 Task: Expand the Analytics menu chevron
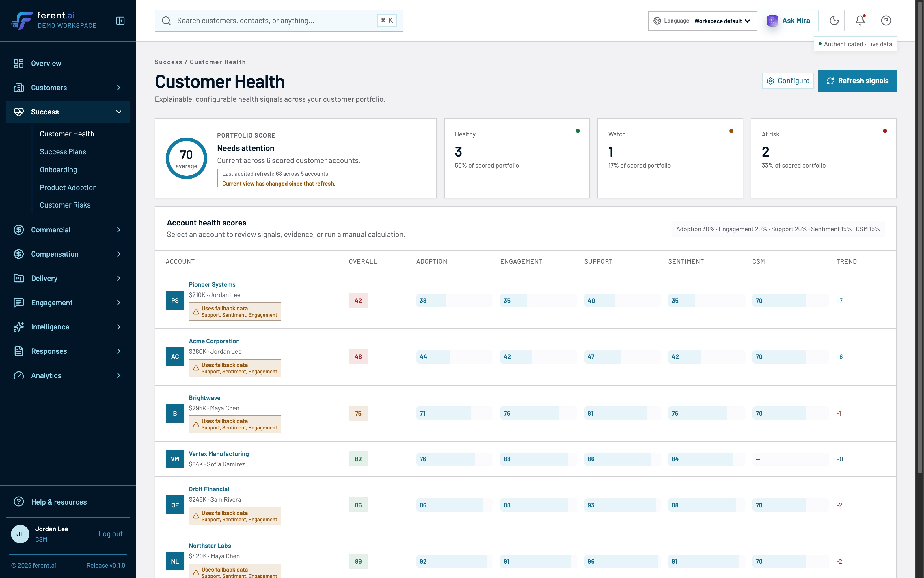click(119, 375)
